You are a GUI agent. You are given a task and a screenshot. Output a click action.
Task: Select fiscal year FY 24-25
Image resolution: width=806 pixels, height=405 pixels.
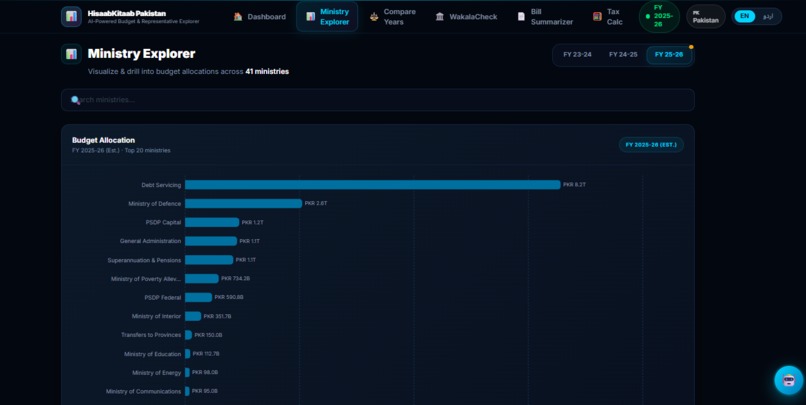point(623,54)
